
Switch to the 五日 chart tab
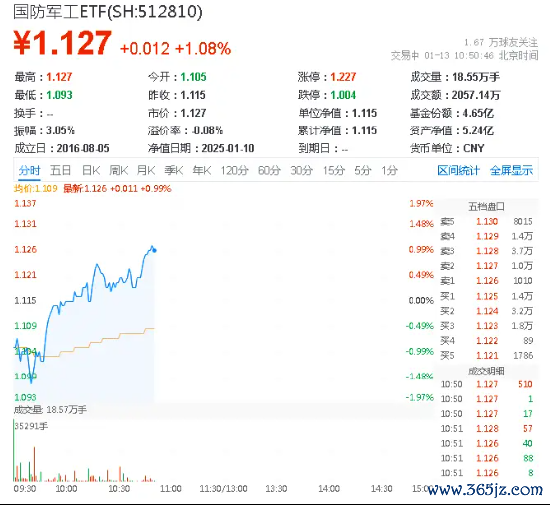pos(60,170)
